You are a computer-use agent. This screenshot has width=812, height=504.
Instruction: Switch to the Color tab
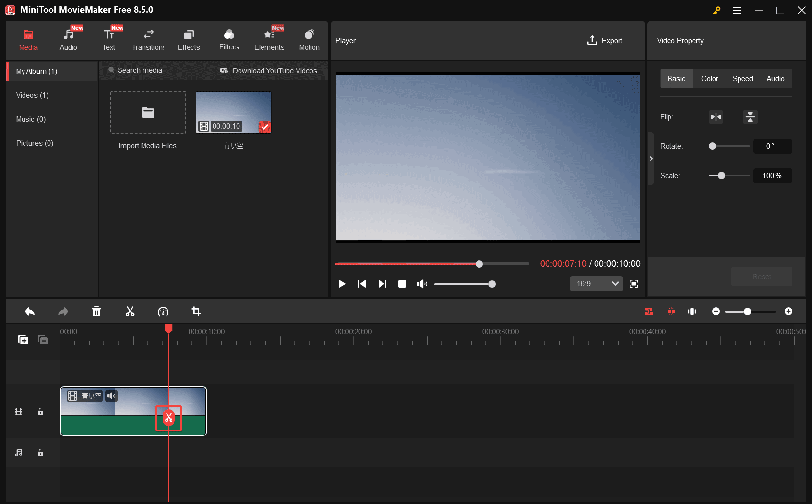(709, 78)
